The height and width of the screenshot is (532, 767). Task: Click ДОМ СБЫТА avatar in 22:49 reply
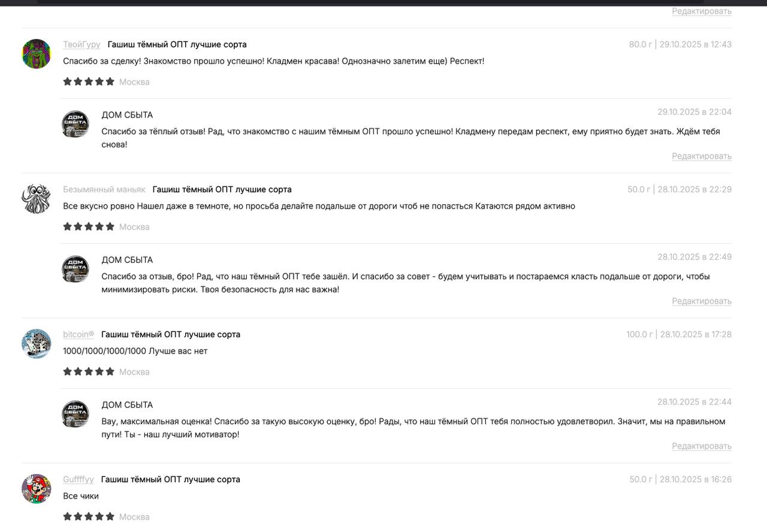[76, 269]
